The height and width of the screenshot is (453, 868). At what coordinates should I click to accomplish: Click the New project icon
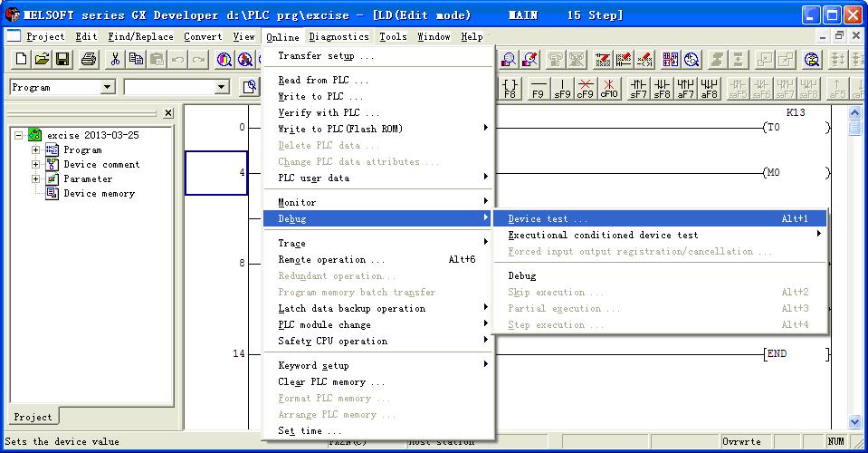pos(21,60)
